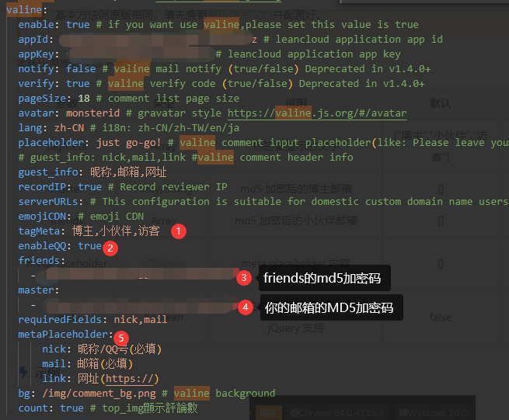This screenshot has width=509, height=420.
Task: Click the 'serverURLs' key
Action: 48,201
